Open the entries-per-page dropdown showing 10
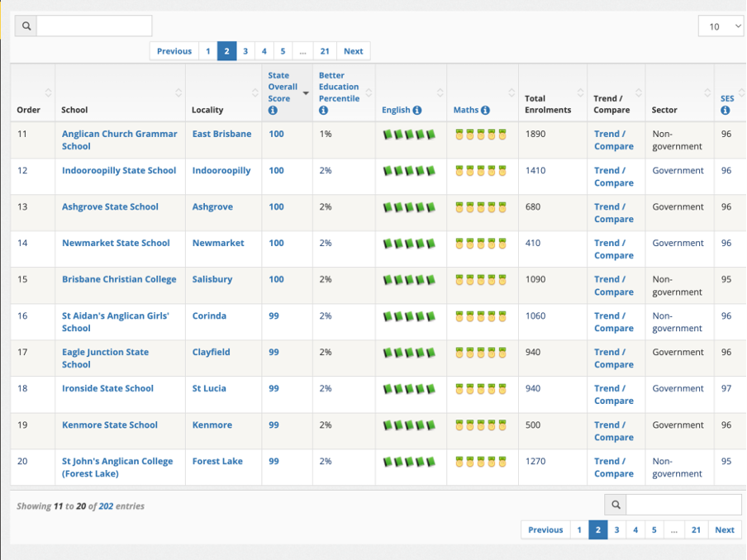This screenshot has height=560, width=747. click(720, 26)
